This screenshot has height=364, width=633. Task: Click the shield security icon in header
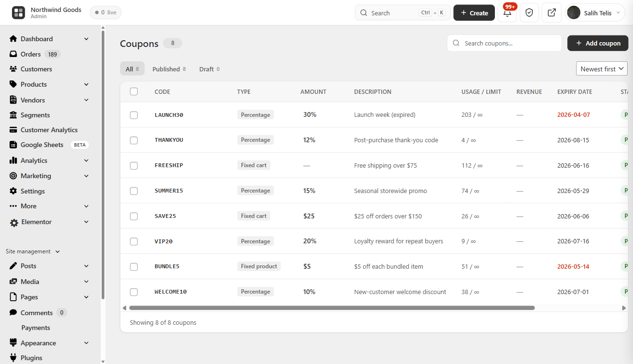(x=529, y=13)
